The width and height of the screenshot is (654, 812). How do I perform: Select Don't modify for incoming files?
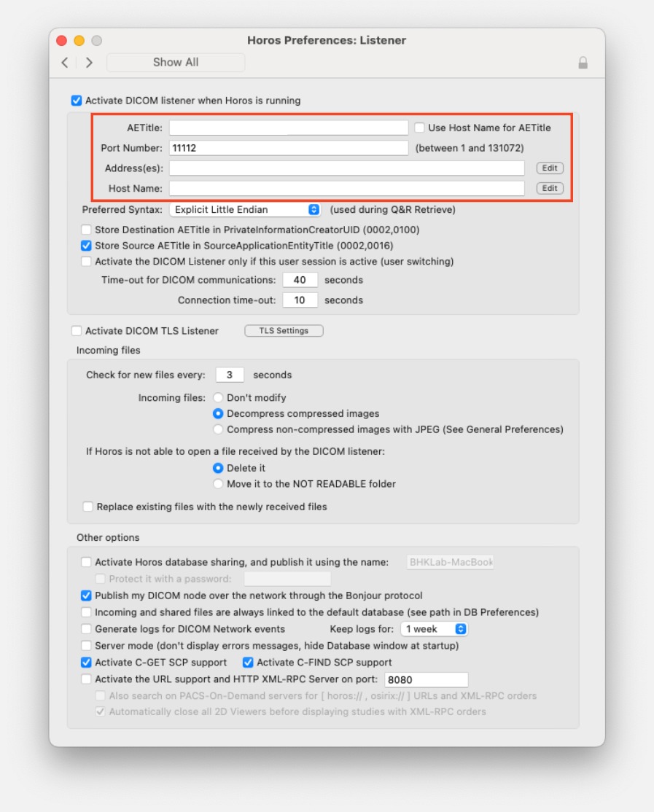pyautogui.click(x=218, y=397)
